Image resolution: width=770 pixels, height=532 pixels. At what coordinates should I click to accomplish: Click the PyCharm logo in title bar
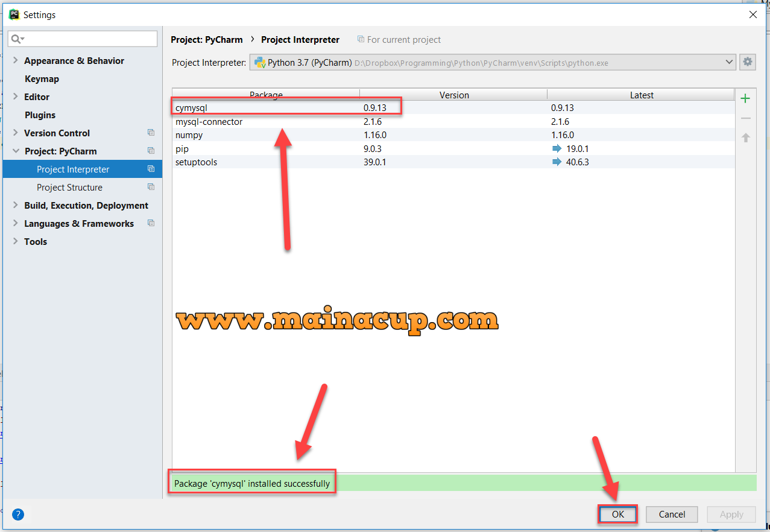(x=14, y=14)
